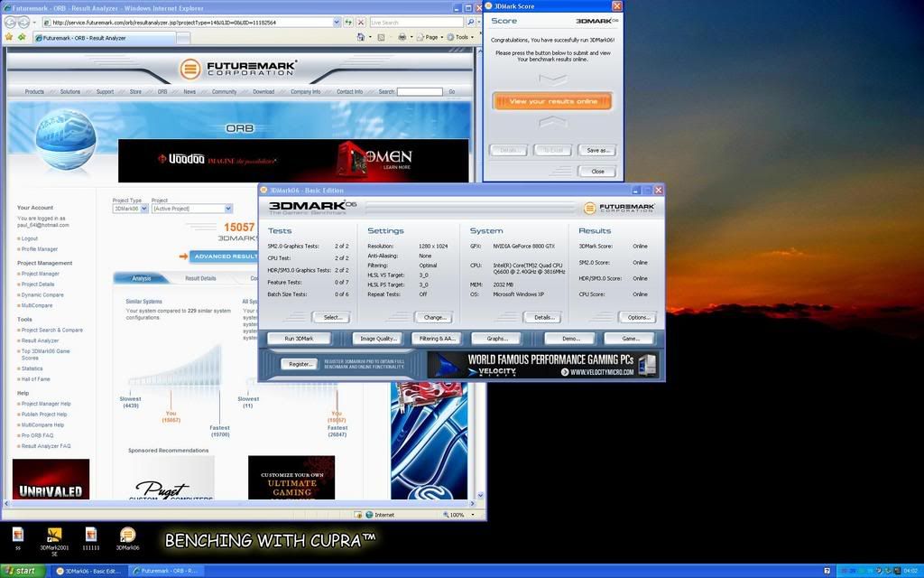
Task: Click Save as in the 3DMark Score window
Action: pos(597,151)
